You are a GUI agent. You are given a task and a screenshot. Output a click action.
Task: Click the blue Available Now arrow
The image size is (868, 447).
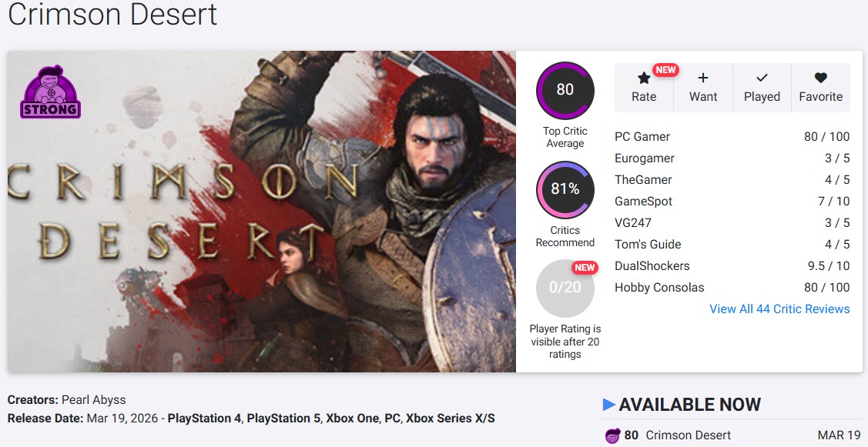pos(608,405)
